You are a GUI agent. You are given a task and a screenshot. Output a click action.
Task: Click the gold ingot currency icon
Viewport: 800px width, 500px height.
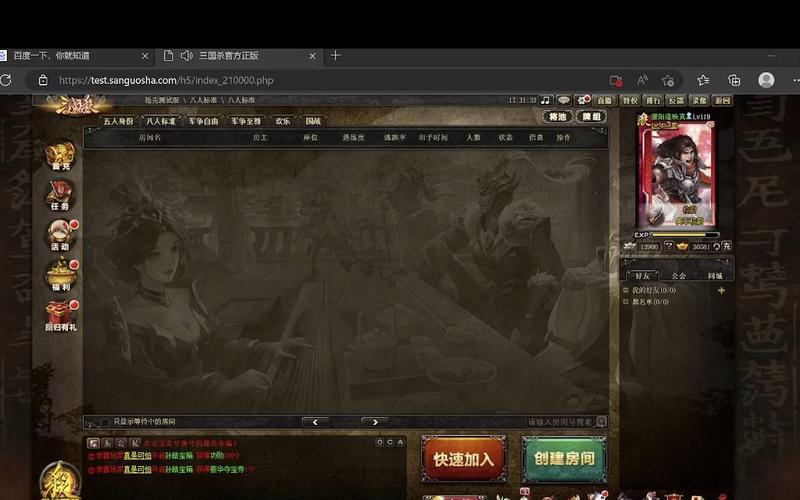point(682,246)
